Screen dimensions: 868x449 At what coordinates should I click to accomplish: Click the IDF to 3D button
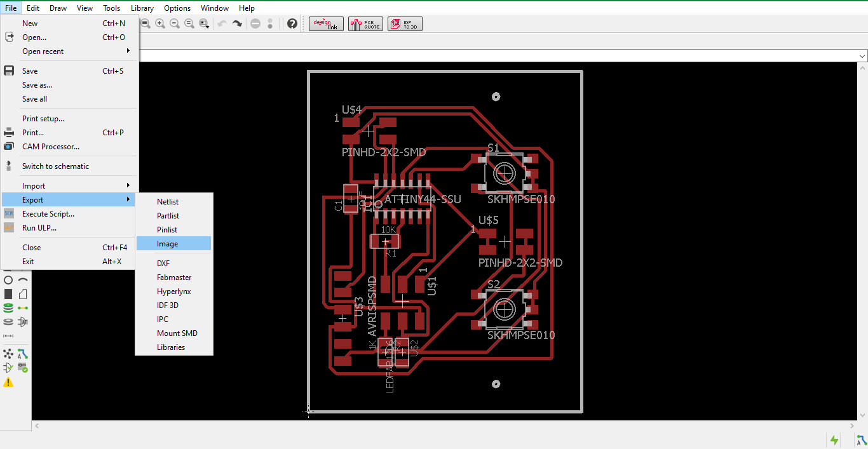pyautogui.click(x=405, y=24)
